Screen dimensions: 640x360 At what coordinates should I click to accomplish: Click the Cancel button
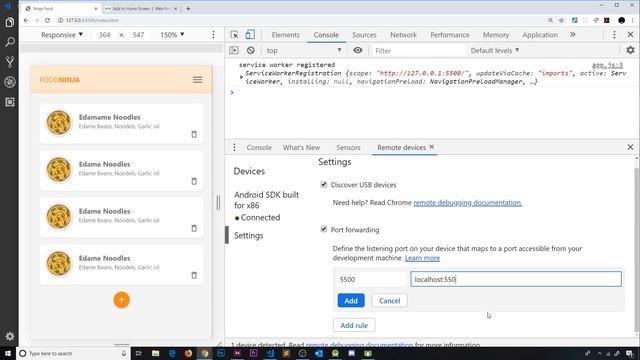click(x=389, y=300)
